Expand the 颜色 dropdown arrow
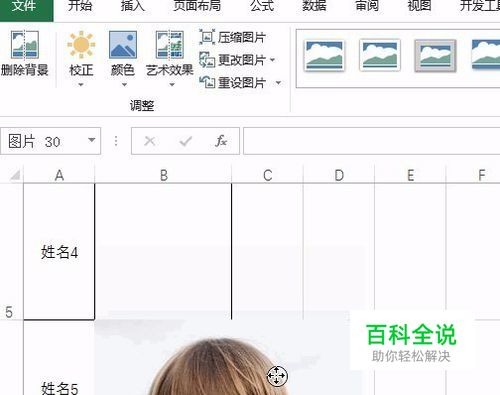The height and width of the screenshot is (395, 500). pos(124,85)
